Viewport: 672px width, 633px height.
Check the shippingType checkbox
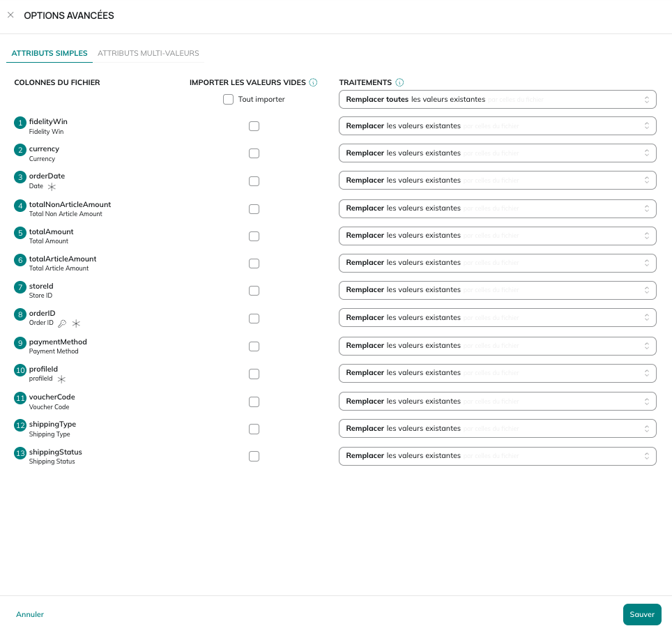click(x=254, y=429)
